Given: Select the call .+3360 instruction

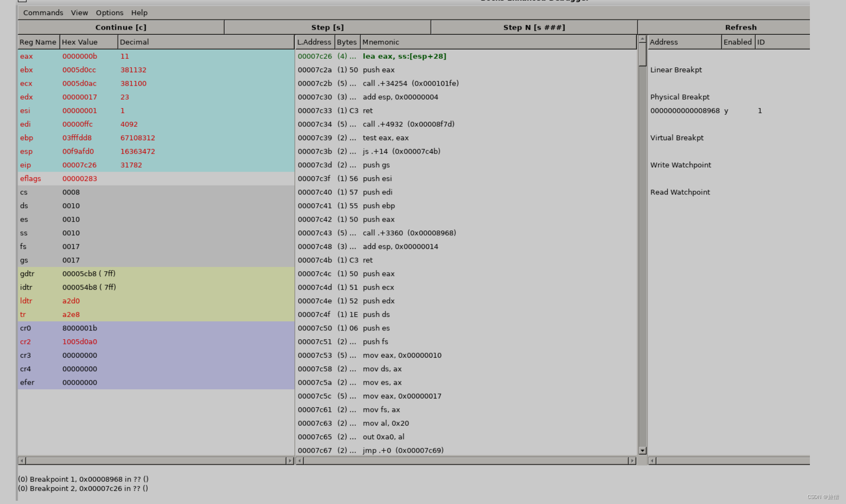Looking at the screenshot, I should 466,233.
